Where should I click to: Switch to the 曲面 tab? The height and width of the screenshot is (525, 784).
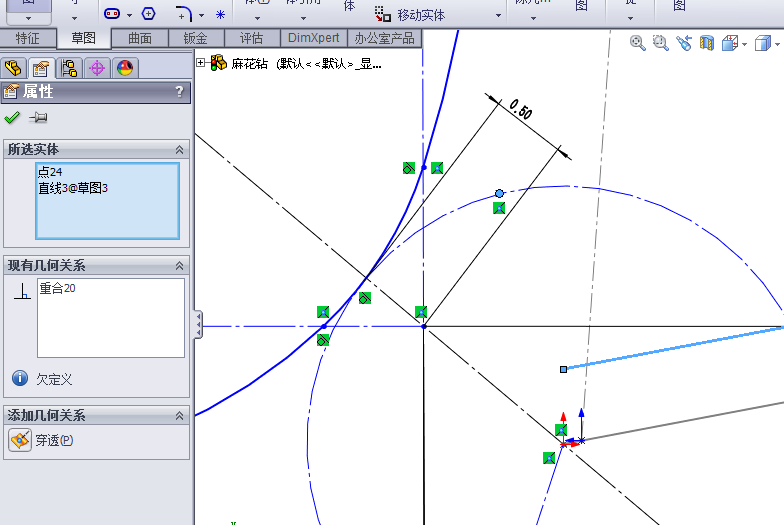pyautogui.click(x=140, y=38)
